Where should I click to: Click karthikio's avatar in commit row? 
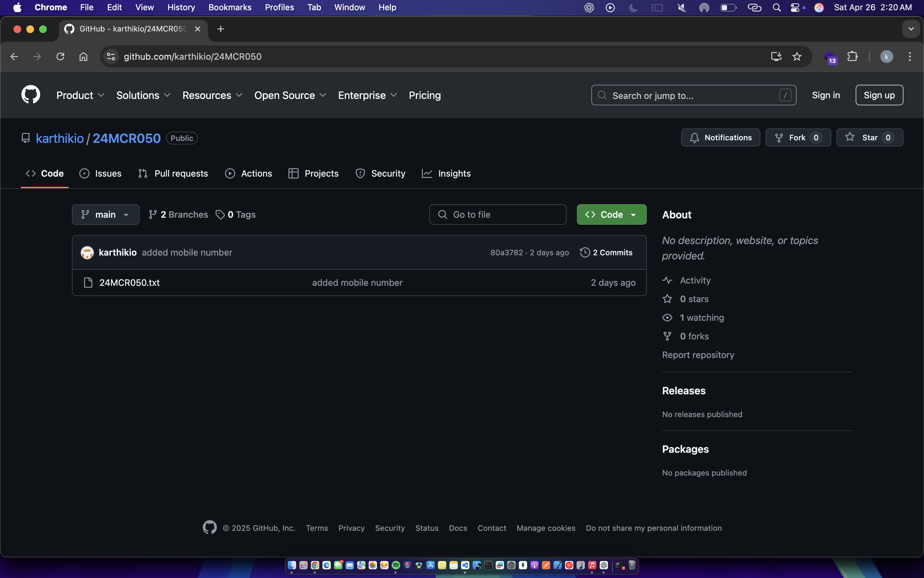click(87, 252)
